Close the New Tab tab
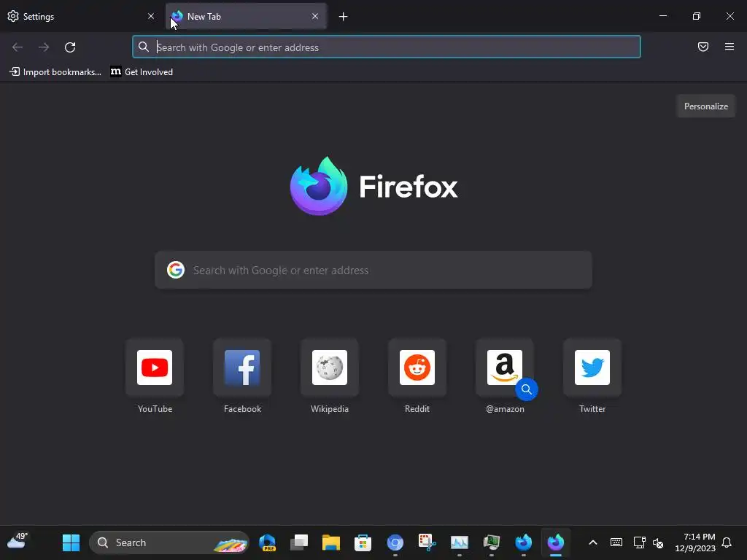 point(315,16)
